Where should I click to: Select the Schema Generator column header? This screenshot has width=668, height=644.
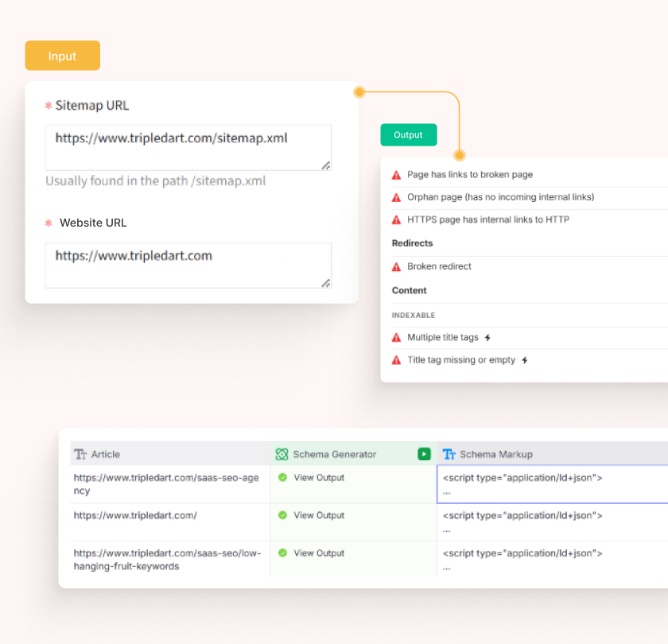(354, 454)
